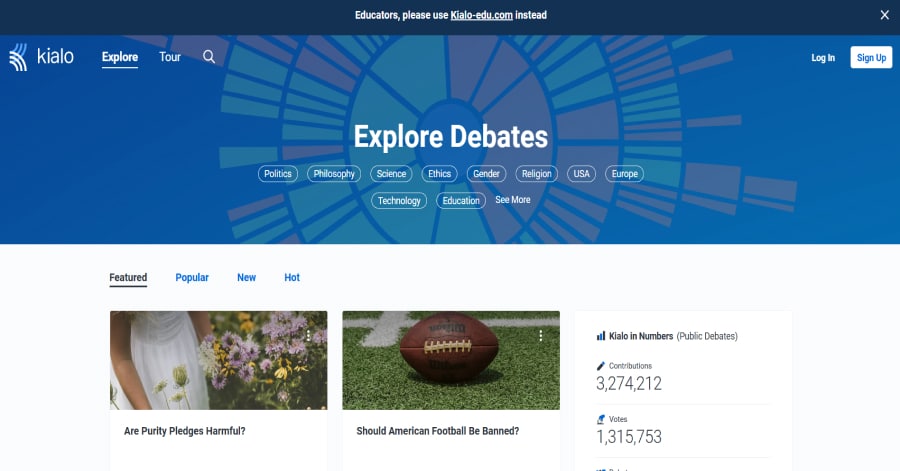Click the Log In link
This screenshot has width=900, height=471.
click(x=823, y=58)
